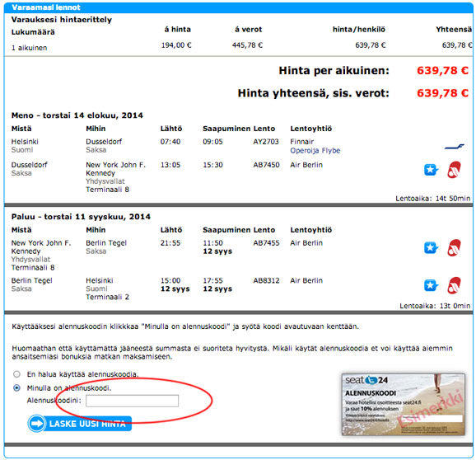Click 'Terminaali 2' under Helsinki
Viewport: 476px width, 460px height.
pyautogui.click(x=107, y=297)
